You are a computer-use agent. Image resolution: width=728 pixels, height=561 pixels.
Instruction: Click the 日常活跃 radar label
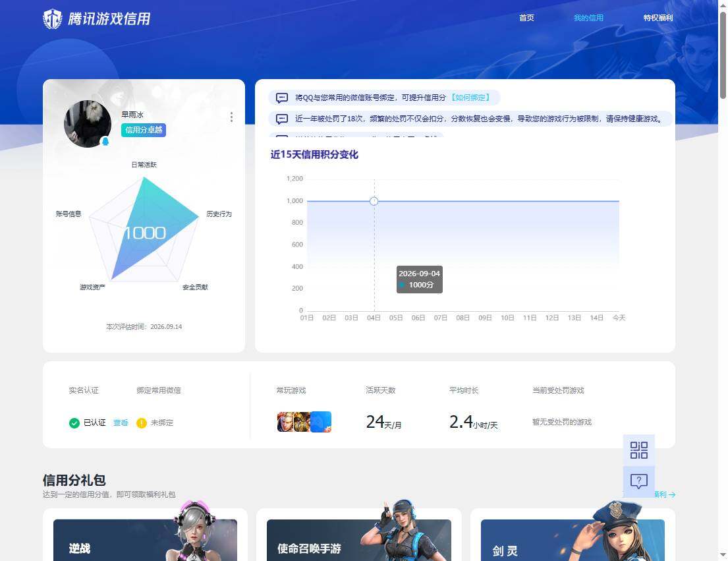click(144, 165)
